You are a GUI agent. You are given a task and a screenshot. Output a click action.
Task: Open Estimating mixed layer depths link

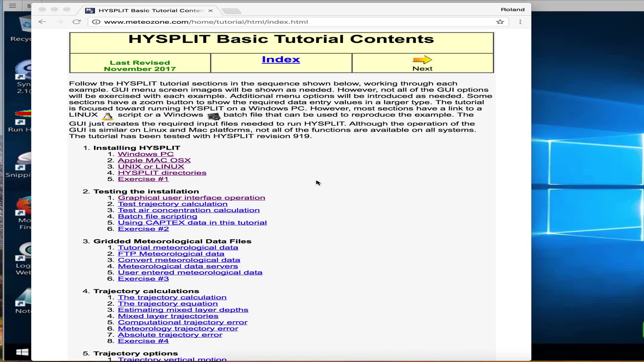(183, 310)
